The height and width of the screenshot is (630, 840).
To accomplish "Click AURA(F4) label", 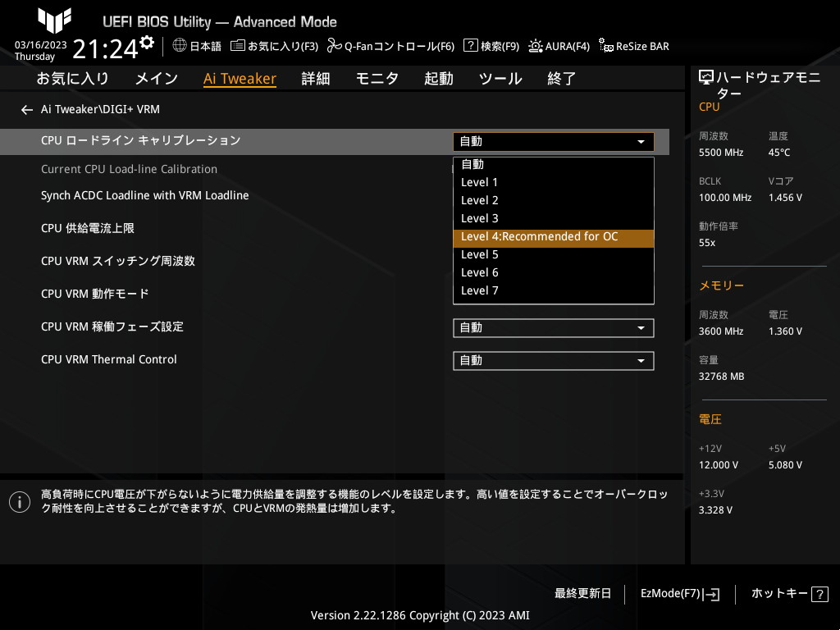I will [568, 47].
